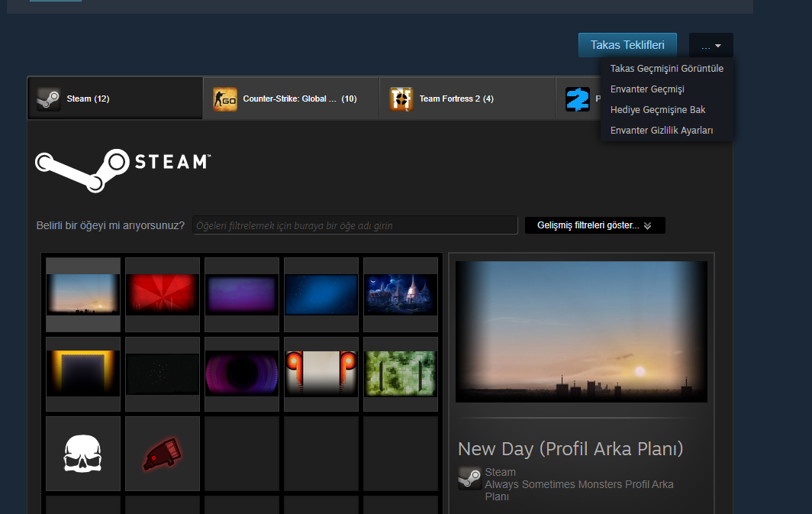Select Envanter Gizlilik Ayarları menu entry
Image resolution: width=812 pixels, height=514 pixels.
pos(662,131)
